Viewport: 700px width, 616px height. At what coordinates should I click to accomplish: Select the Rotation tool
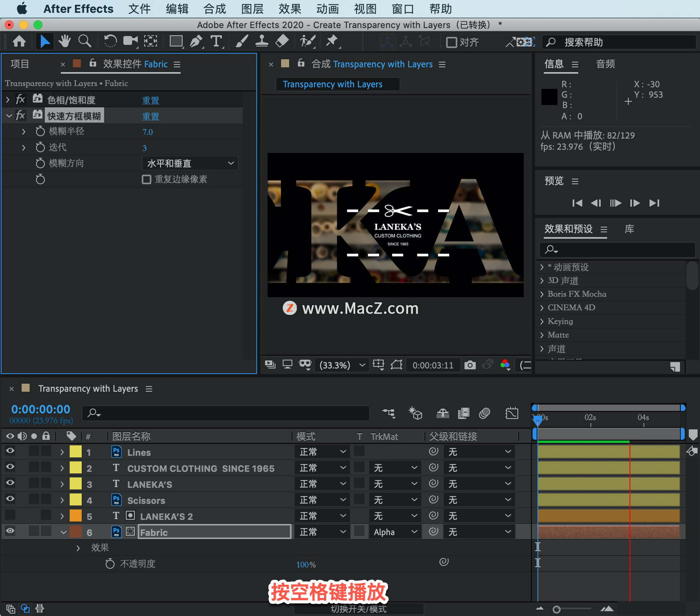tap(110, 41)
